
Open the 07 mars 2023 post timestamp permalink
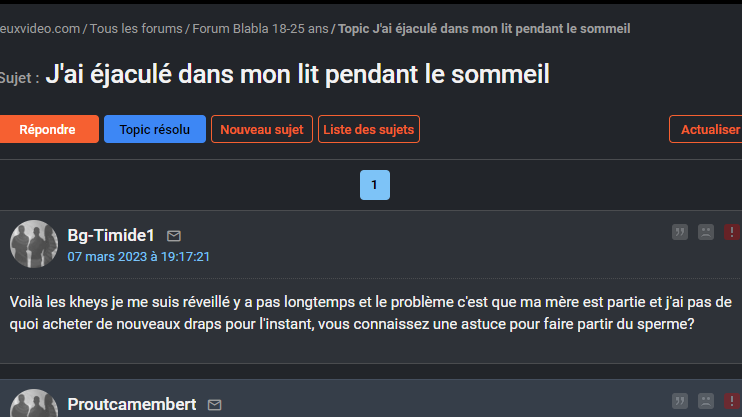(138, 257)
